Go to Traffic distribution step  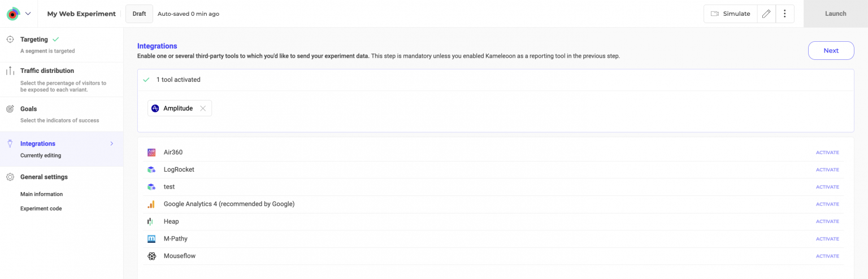click(47, 71)
